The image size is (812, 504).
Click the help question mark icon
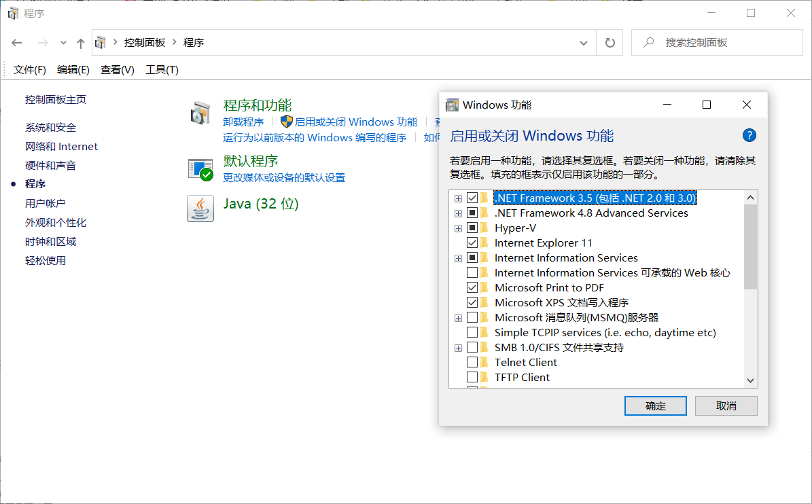point(749,136)
